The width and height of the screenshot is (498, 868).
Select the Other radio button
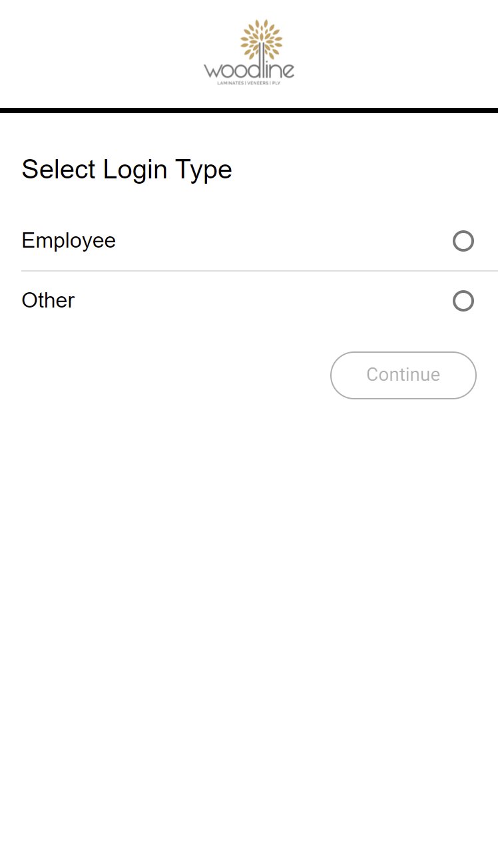coord(463,301)
